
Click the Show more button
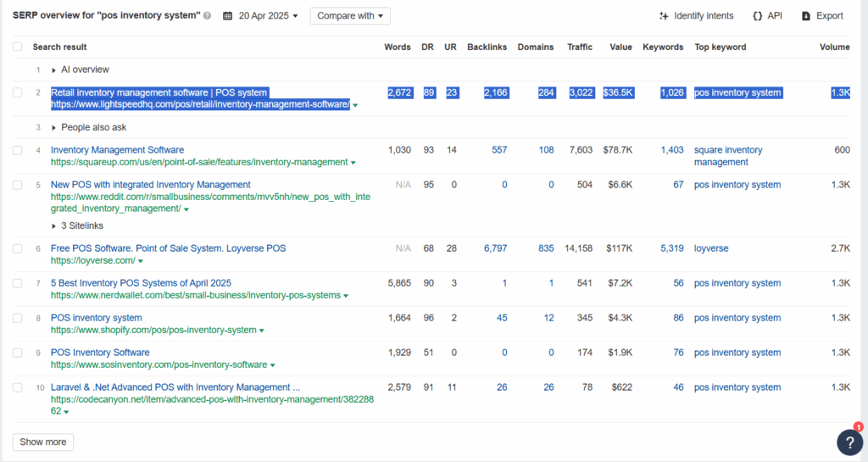click(x=43, y=443)
